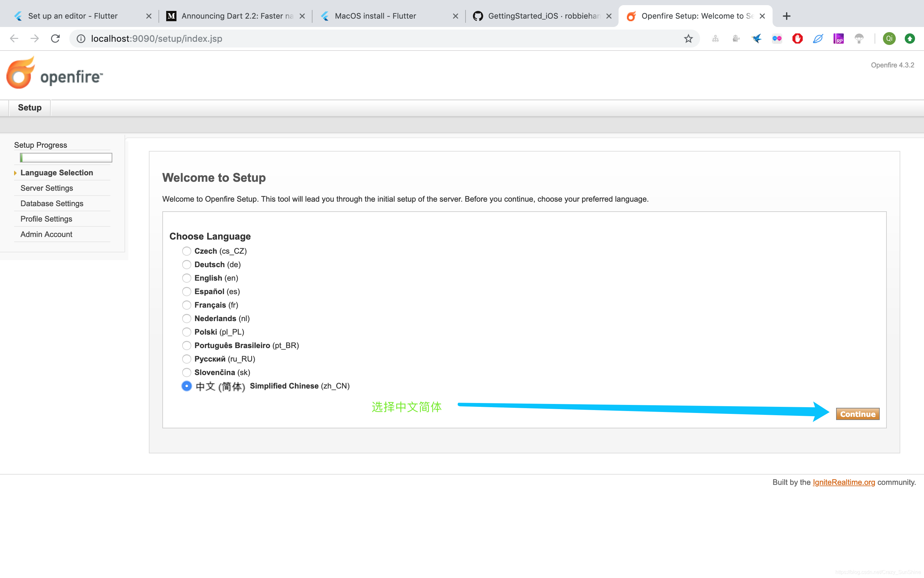924x578 pixels.
Task: Open the Setup navigation tab
Action: 30,108
